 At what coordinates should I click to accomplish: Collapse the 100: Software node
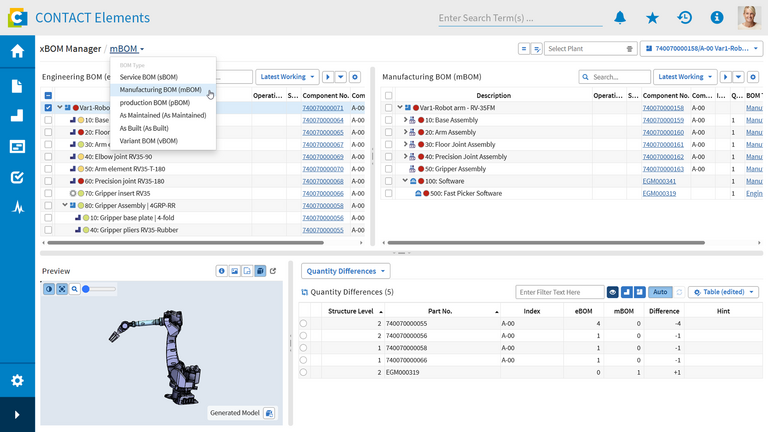[405, 181]
